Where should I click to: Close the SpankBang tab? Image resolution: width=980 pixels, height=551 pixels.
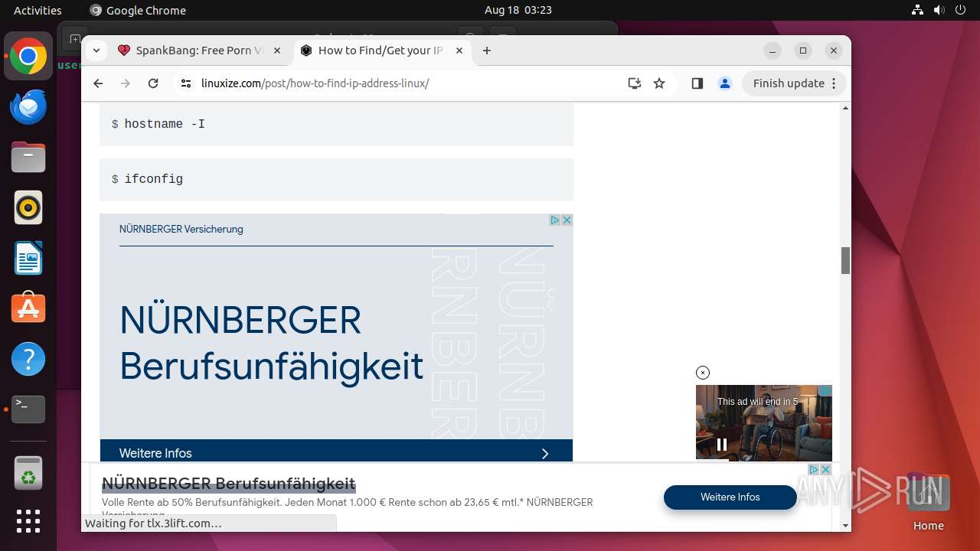pos(277,51)
